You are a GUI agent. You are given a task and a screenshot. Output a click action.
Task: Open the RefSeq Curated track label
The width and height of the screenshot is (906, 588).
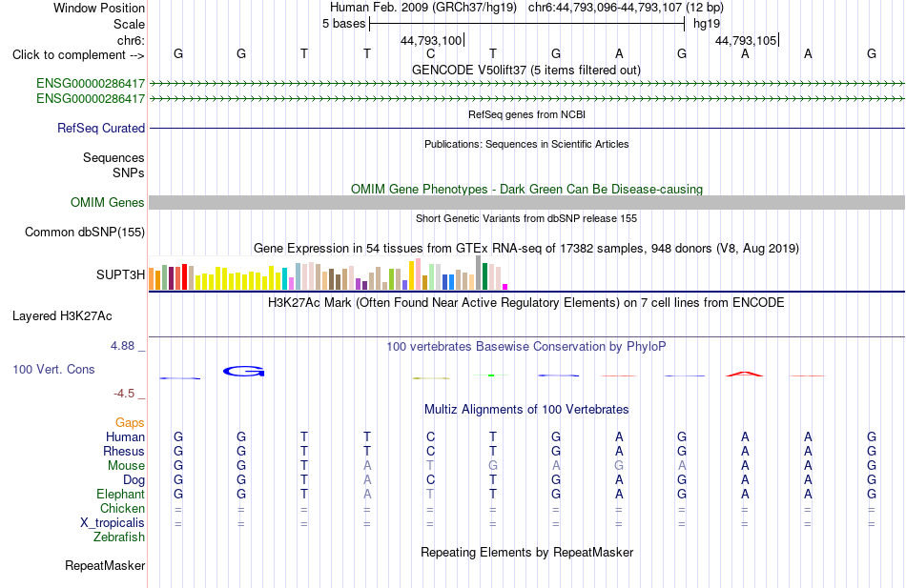click(100, 129)
